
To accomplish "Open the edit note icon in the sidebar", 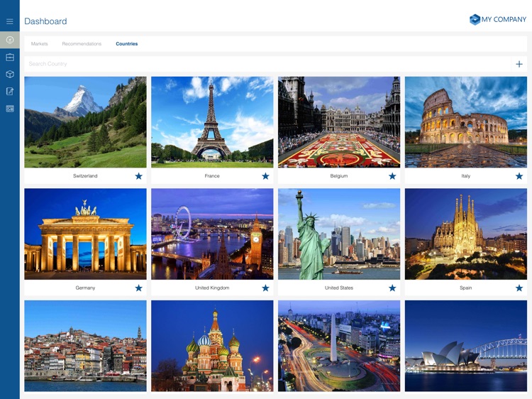I will tap(10, 92).
